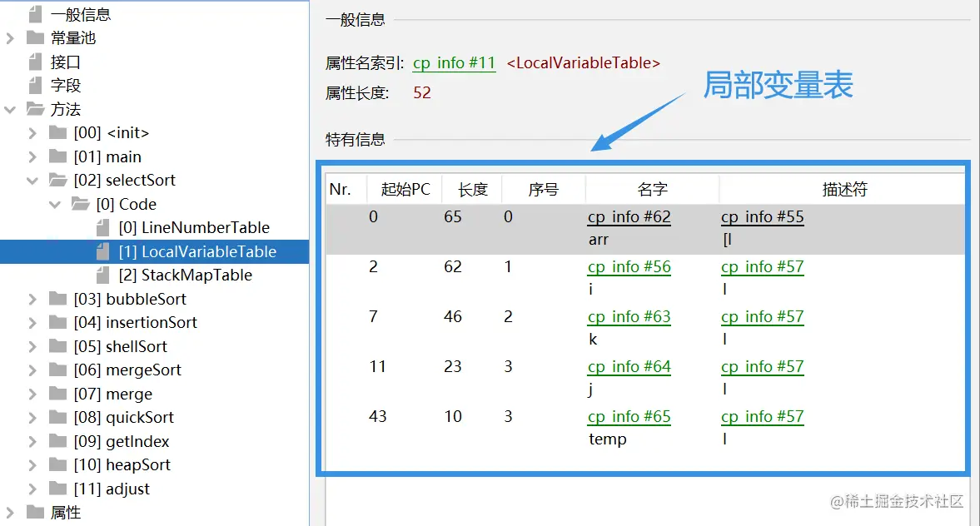Open cp_info #11 attribute name link

(455, 63)
